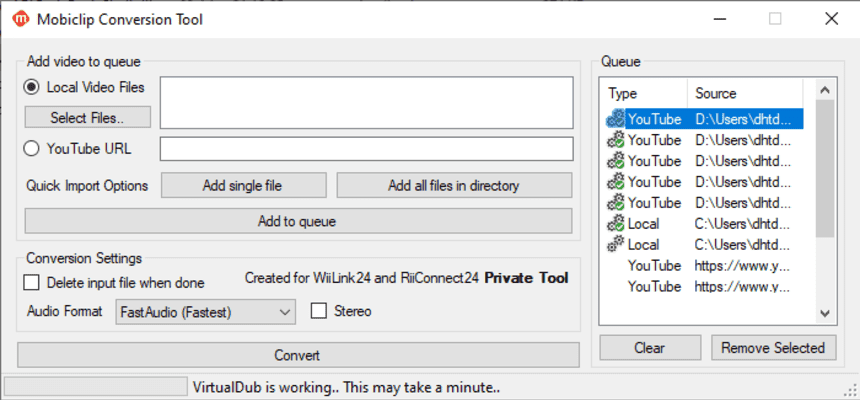Viewport: 860px width, 400px height.
Task: Click the status icon of the highlighted YouTube item
Action: coord(615,119)
